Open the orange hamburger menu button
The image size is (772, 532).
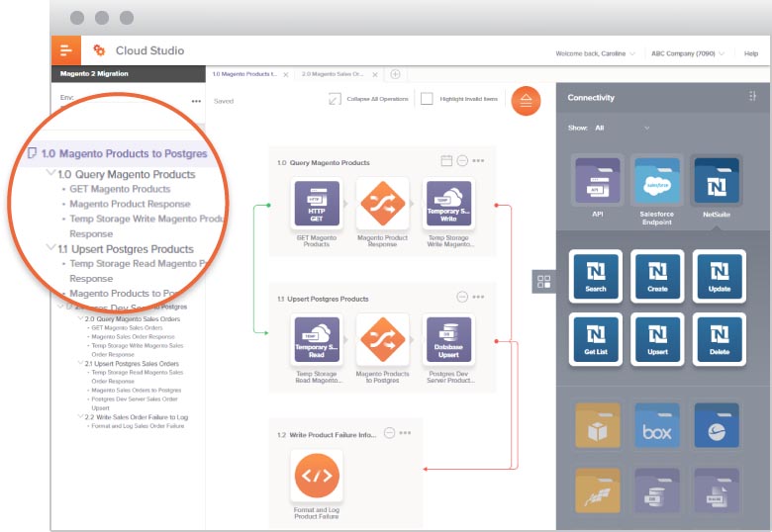(x=66, y=50)
